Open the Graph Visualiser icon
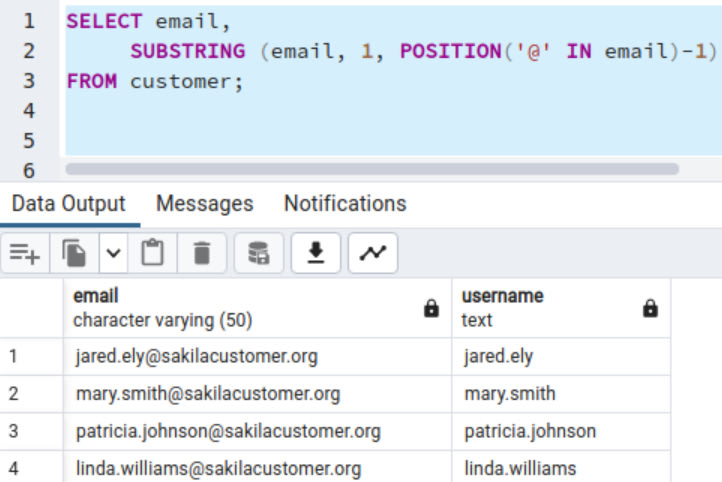This screenshot has width=722, height=482. (373, 254)
